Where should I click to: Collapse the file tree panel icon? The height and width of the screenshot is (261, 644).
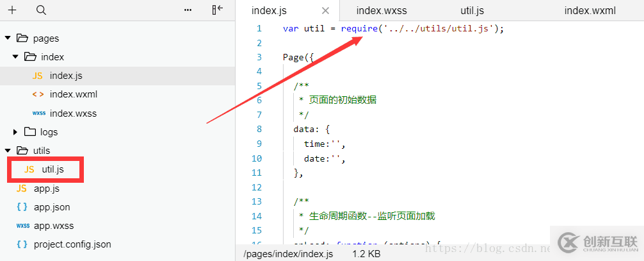(217, 10)
